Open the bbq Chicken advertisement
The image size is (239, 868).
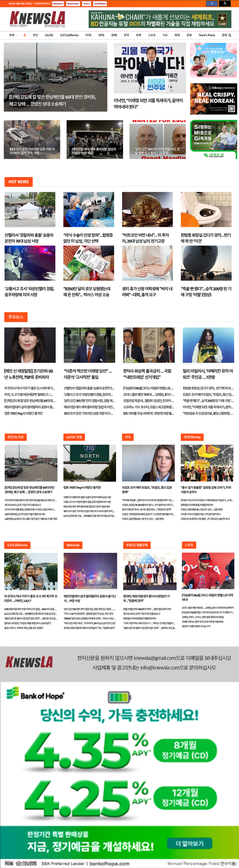(214, 99)
